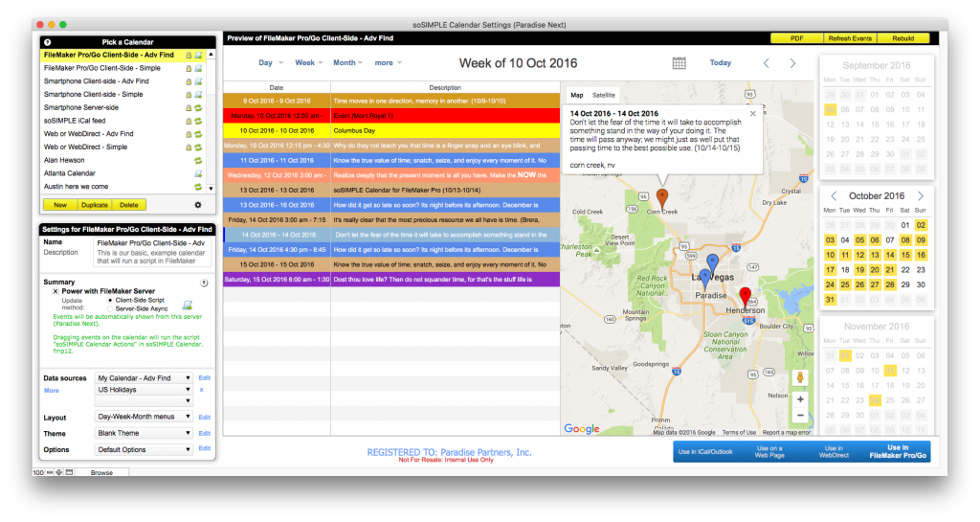Toggle Power with FileMaker Server checkbox
980x522 pixels.
(x=55, y=291)
